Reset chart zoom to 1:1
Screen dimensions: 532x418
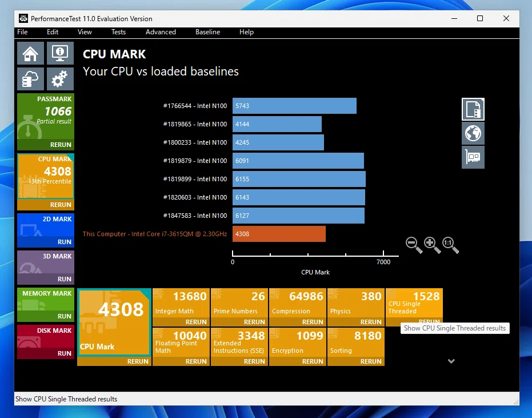[450, 245]
